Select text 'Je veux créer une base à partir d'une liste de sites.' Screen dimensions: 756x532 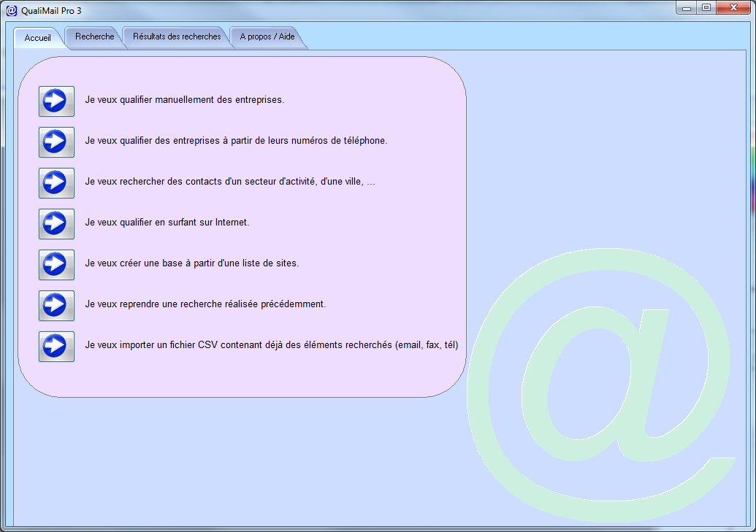(192, 263)
